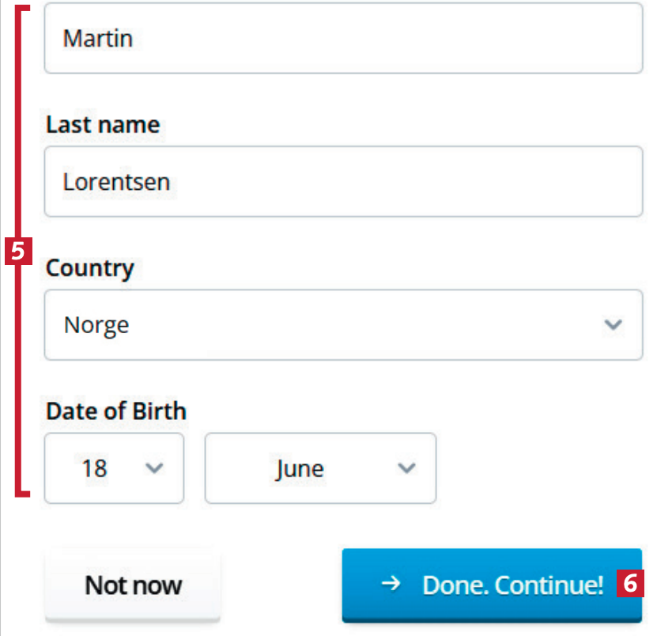Expand the birth month dropdown

pos(320,468)
